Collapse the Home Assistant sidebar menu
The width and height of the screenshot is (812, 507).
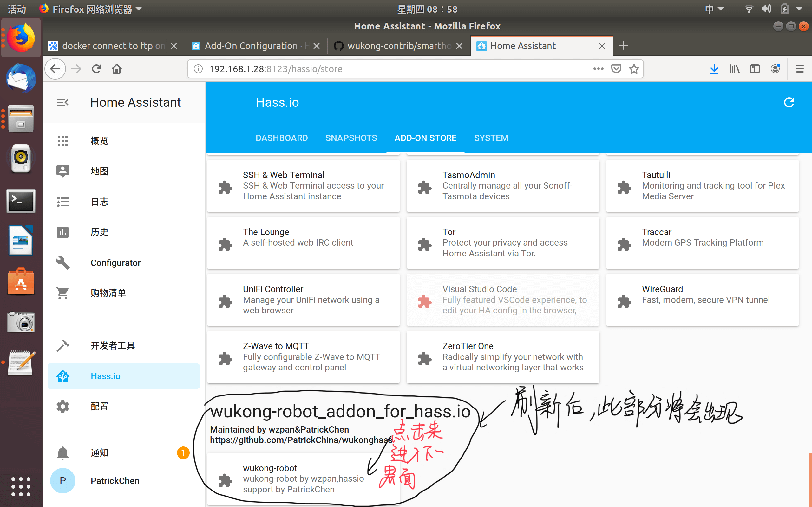pos(62,102)
